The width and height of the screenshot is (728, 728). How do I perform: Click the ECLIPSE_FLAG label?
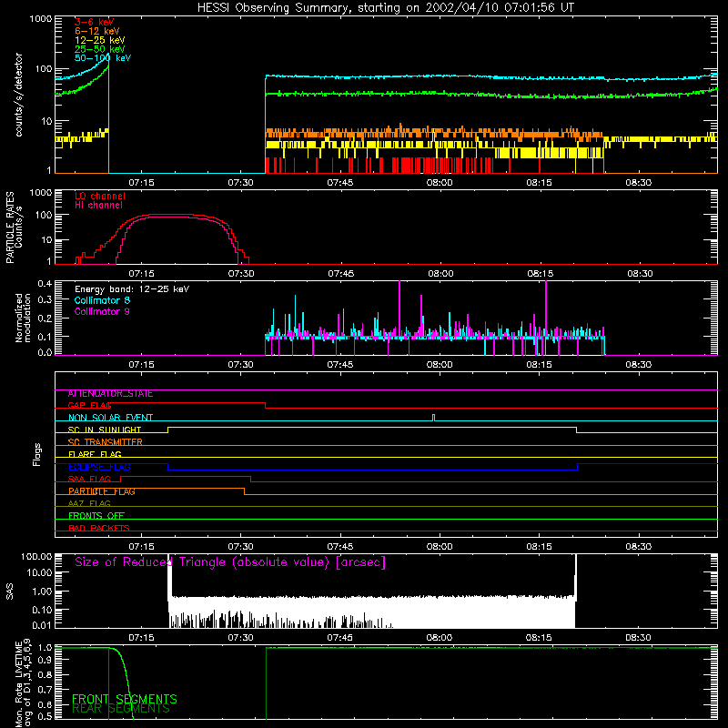[x=99, y=467]
